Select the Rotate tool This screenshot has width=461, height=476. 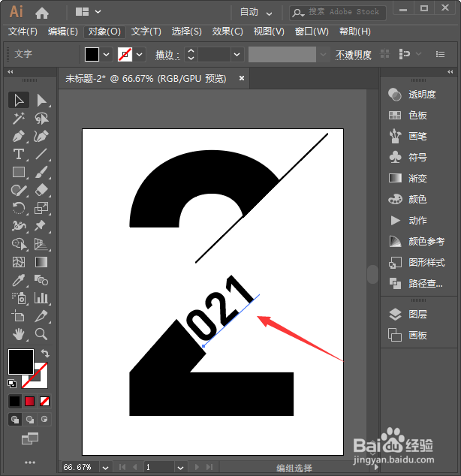19,208
